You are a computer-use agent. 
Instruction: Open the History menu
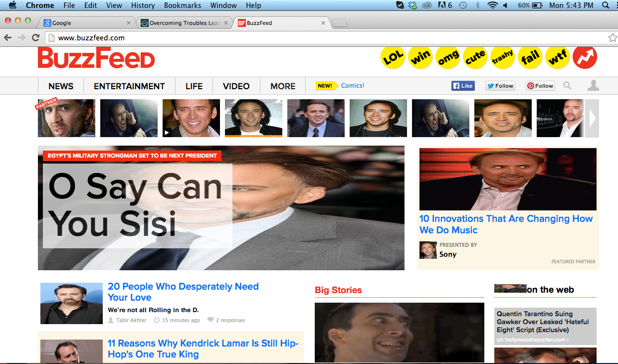click(x=143, y=5)
